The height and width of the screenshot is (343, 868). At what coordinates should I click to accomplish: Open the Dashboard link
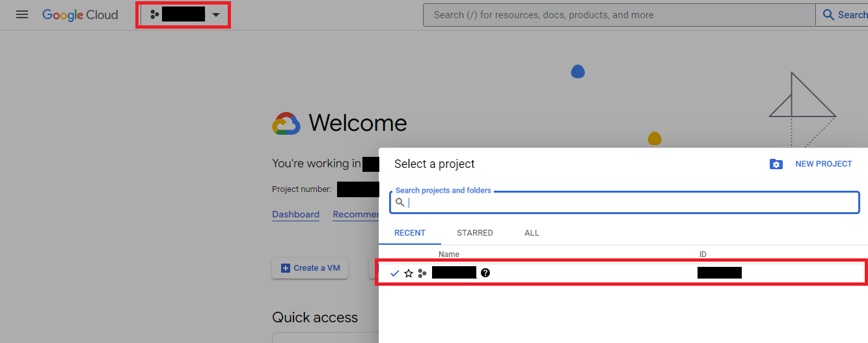[295, 214]
